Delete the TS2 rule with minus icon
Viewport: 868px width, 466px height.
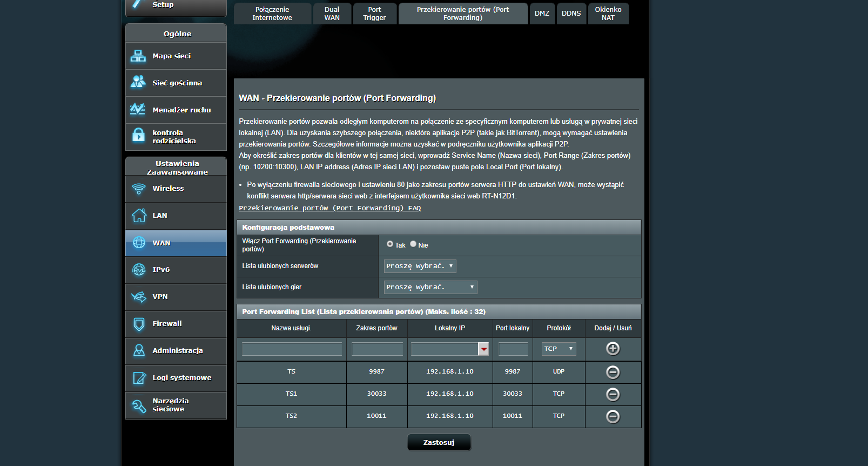click(613, 416)
